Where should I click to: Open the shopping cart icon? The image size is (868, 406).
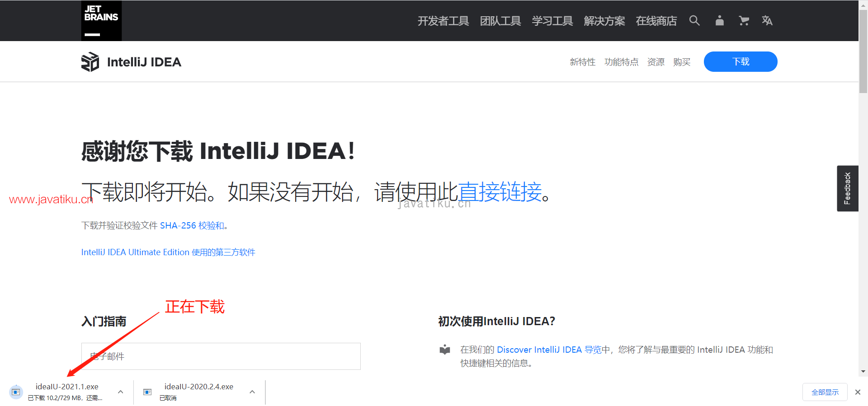tap(744, 20)
